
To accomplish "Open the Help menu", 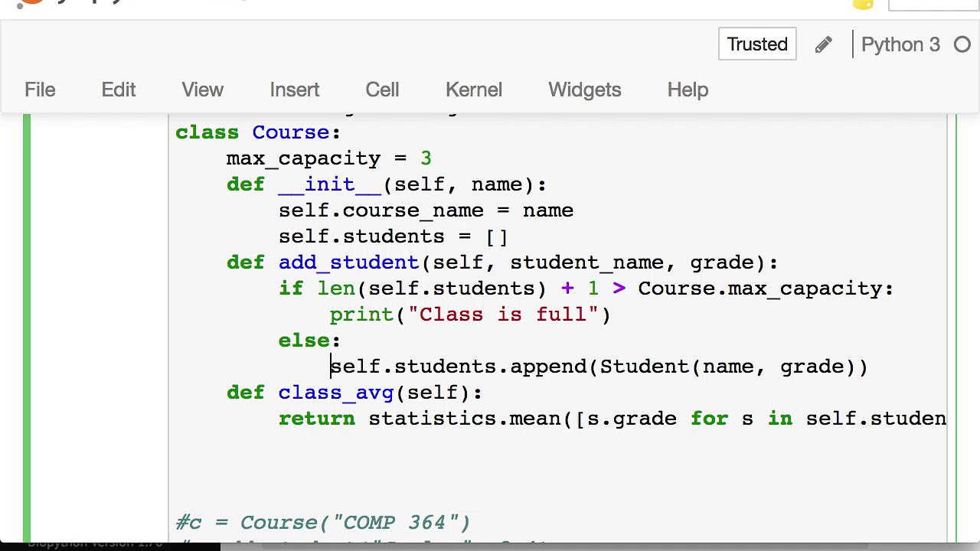I will [688, 90].
